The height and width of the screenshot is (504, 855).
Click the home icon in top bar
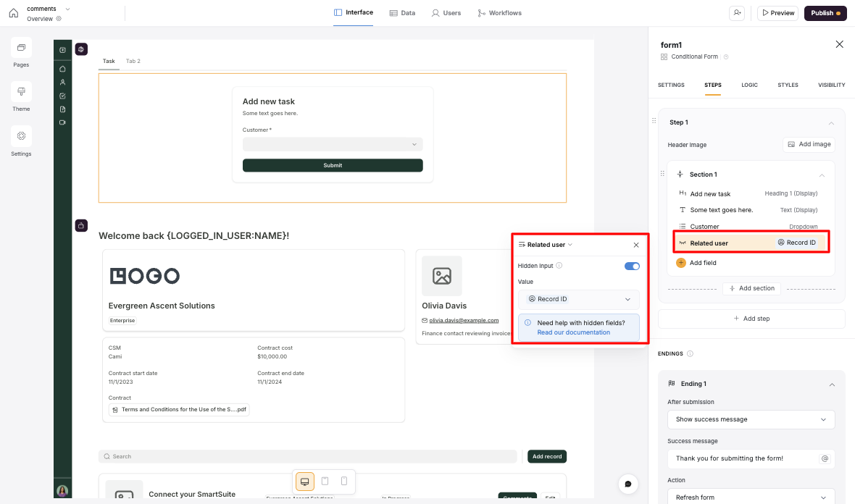13,12
